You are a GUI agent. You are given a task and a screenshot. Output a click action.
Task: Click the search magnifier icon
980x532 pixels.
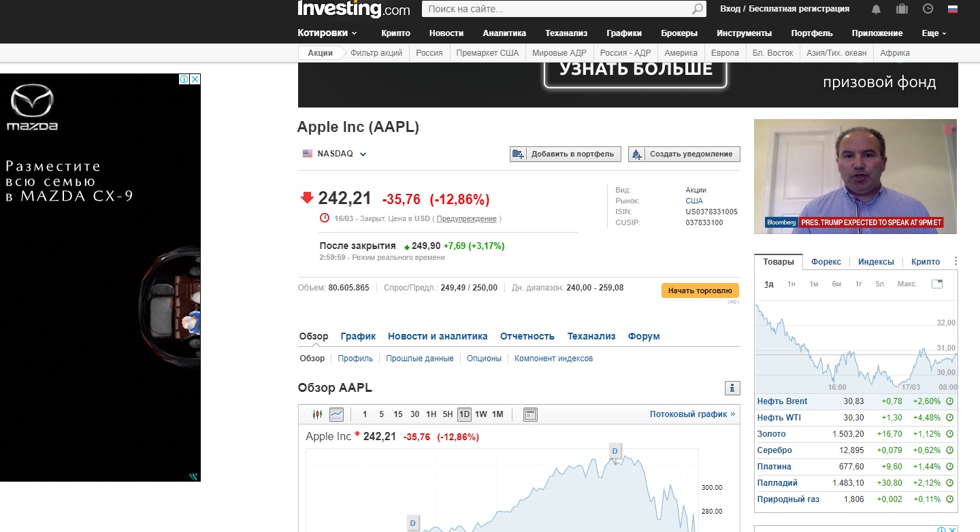click(x=698, y=9)
